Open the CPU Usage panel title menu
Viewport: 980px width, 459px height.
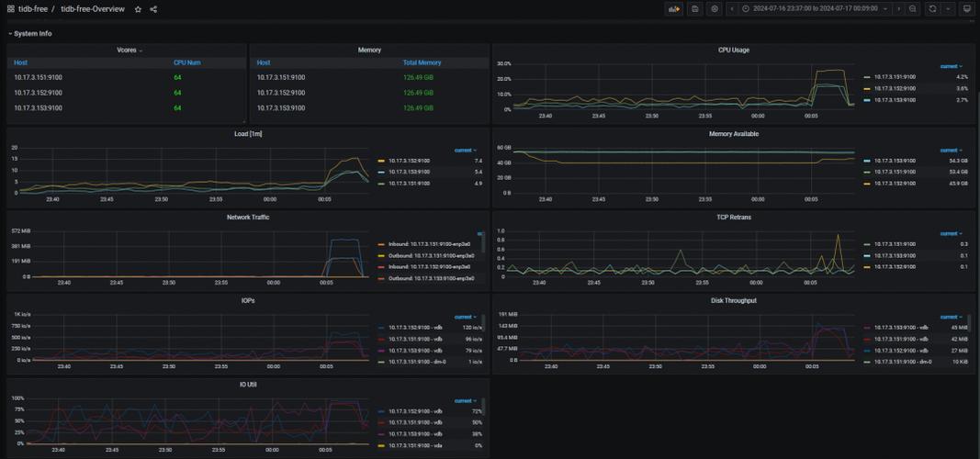pyautogui.click(x=733, y=50)
